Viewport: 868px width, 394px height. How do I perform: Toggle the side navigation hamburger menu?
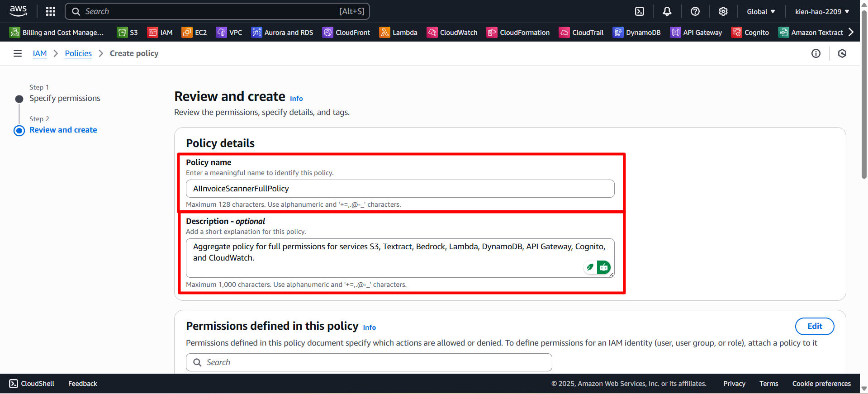[18, 53]
